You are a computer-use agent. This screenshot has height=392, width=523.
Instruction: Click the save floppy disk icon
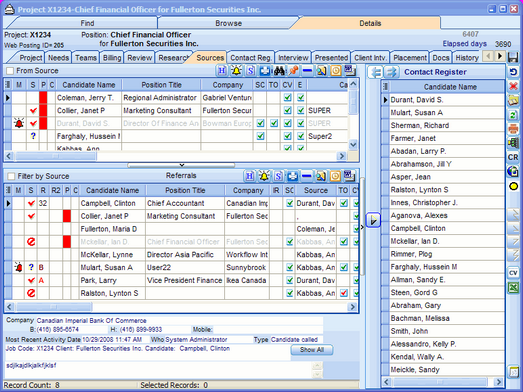513,57
